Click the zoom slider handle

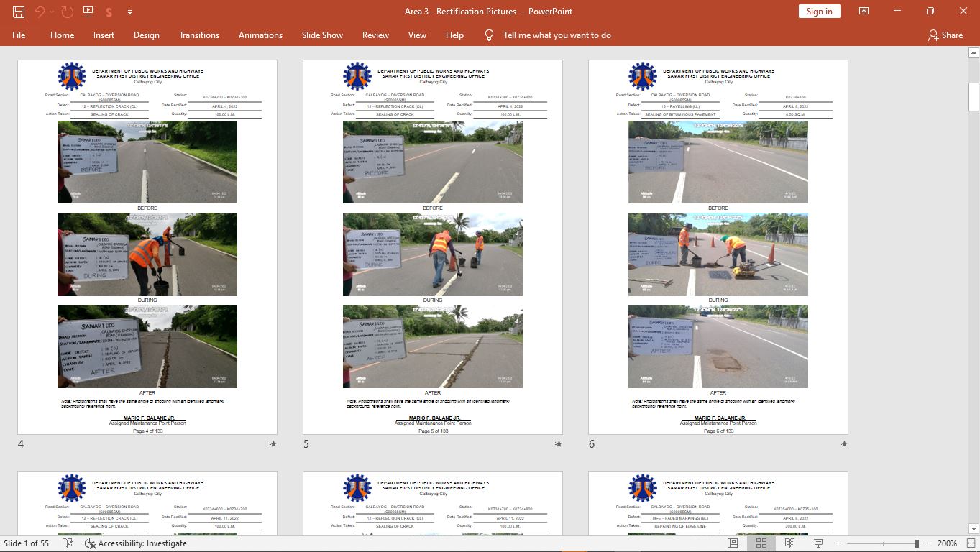917,543
